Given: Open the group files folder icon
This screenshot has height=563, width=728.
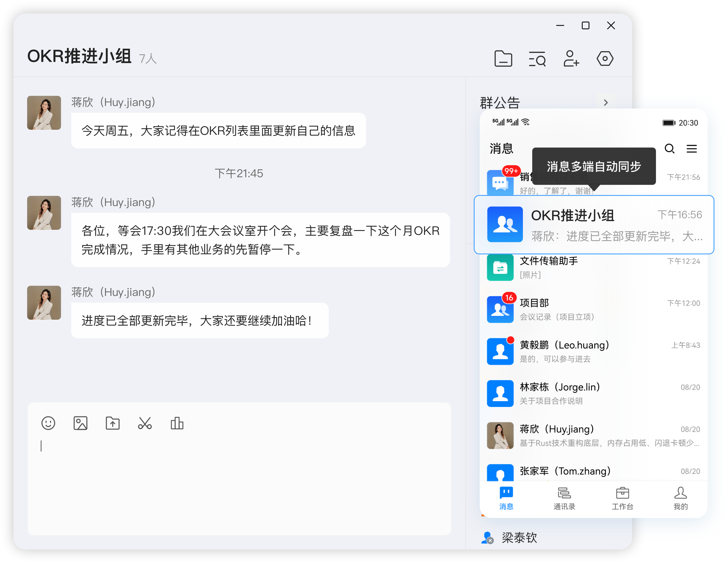Looking at the screenshot, I should coord(503,59).
